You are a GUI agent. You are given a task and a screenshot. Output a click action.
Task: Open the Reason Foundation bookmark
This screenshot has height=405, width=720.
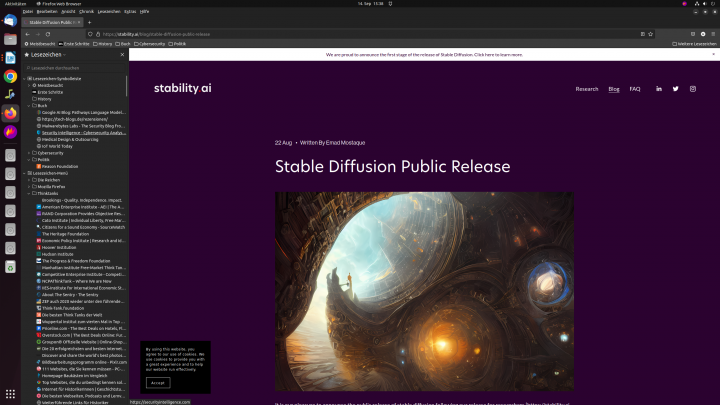[x=57, y=166]
